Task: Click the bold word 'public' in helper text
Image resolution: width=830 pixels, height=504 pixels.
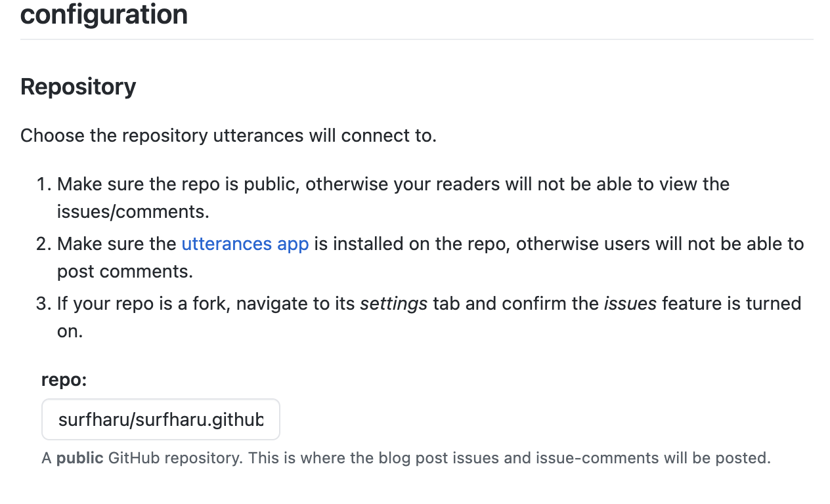Action: 79,458
